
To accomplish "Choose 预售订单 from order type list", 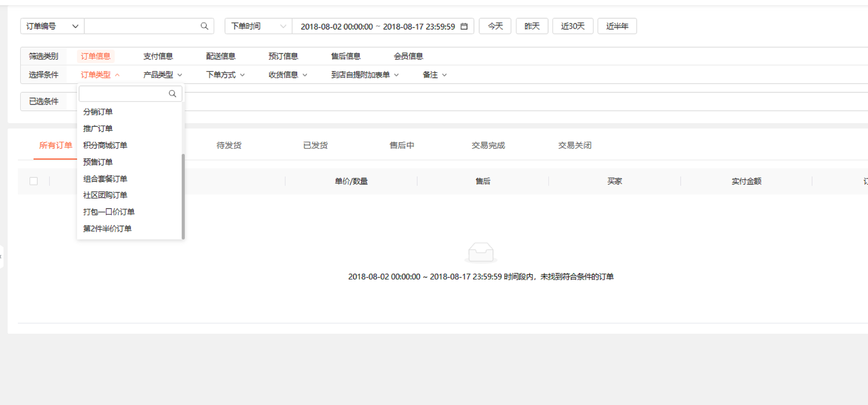I will click(98, 162).
